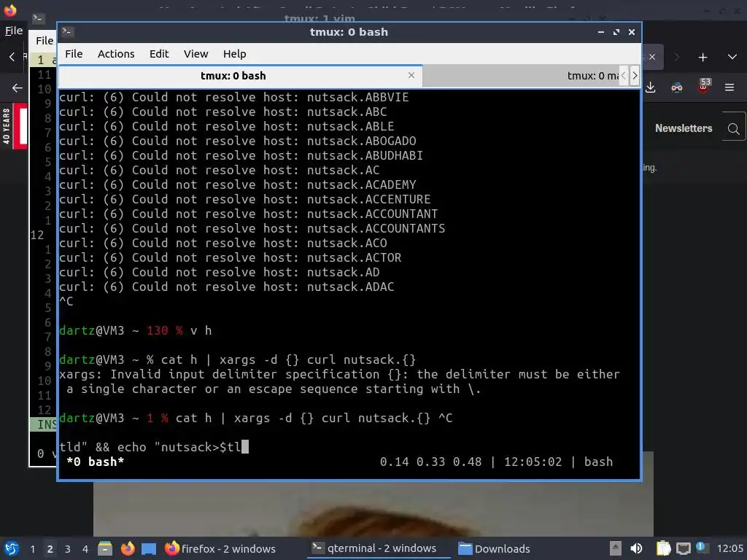Click the 12:05 taskbar clock
This screenshot has width=747, height=560.
[729, 548]
